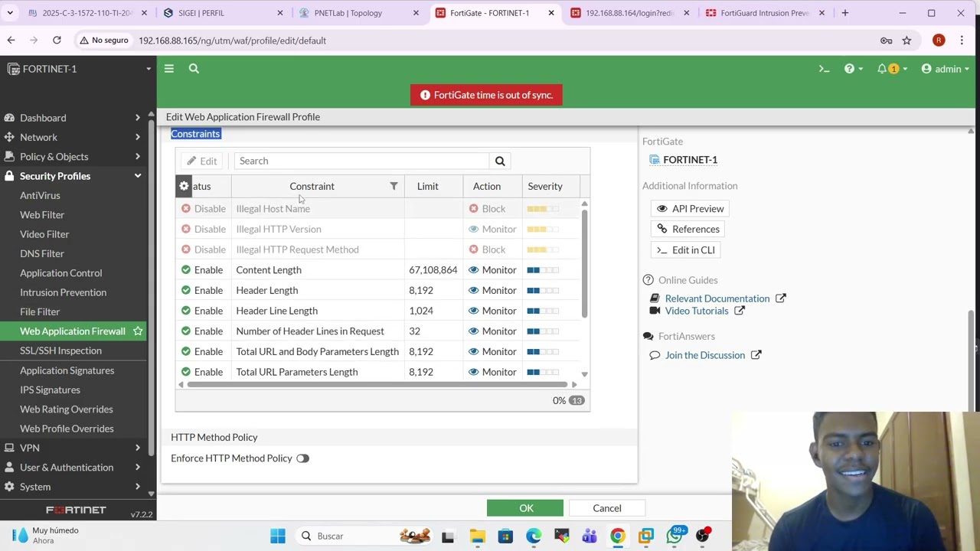Switch to the PNETLab Topology browser tab

pyautogui.click(x=358, y=13)
